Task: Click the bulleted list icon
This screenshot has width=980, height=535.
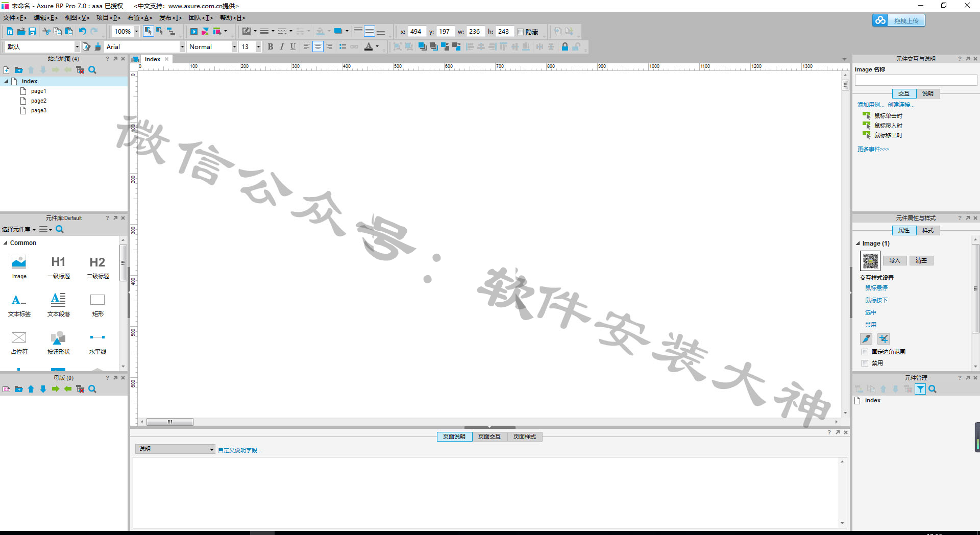Action: point(342,46)
